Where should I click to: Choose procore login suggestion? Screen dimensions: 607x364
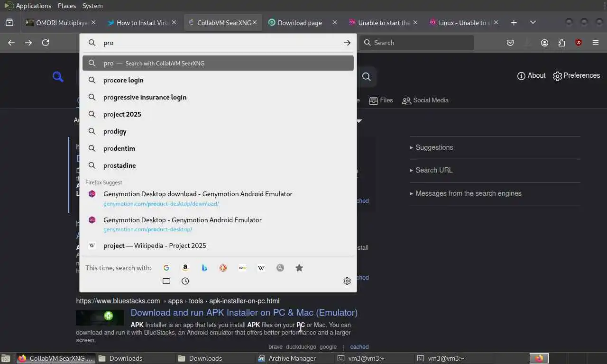pyautogui.click(x=218, y=80)
